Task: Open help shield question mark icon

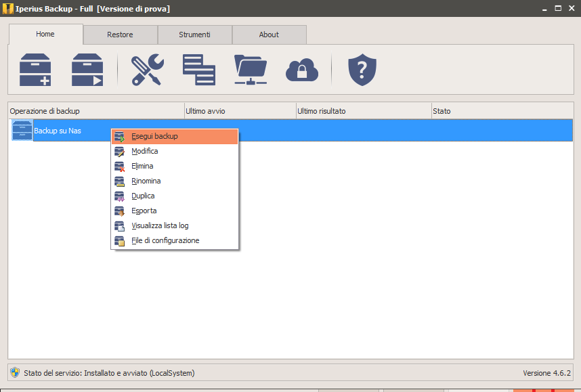Action: pos(362,70)
